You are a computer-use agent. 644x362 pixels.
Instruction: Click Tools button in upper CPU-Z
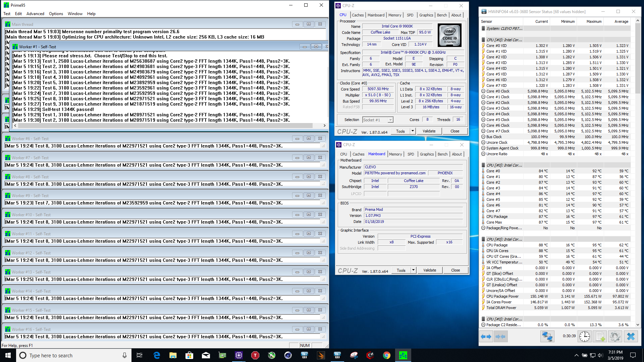[x=400, y=131]
